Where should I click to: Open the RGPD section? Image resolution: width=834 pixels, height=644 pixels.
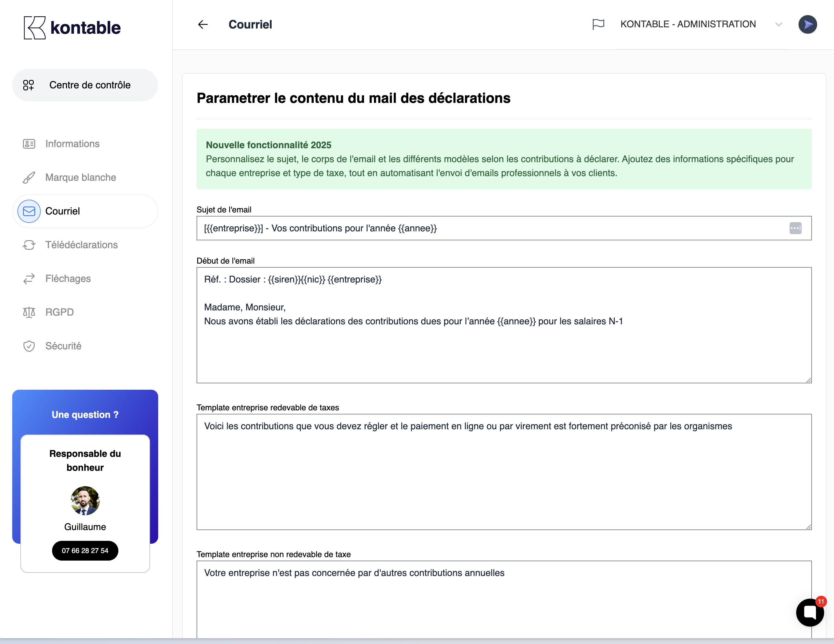(59, 312)
